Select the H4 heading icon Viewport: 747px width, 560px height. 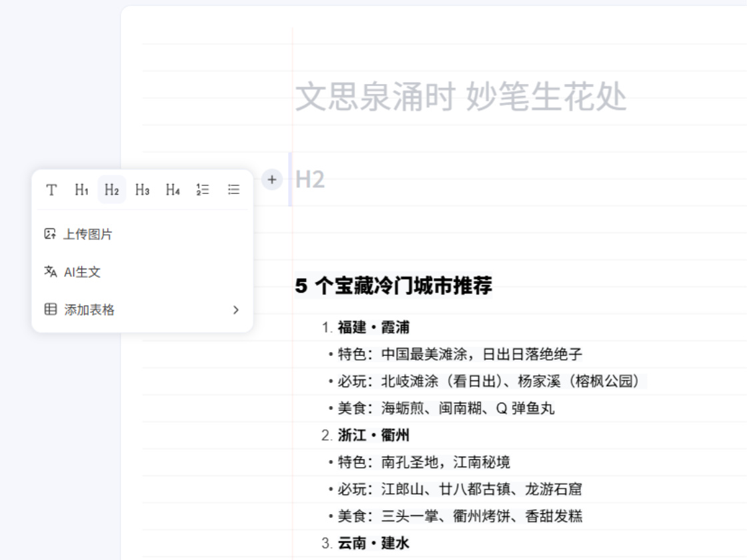172,189
